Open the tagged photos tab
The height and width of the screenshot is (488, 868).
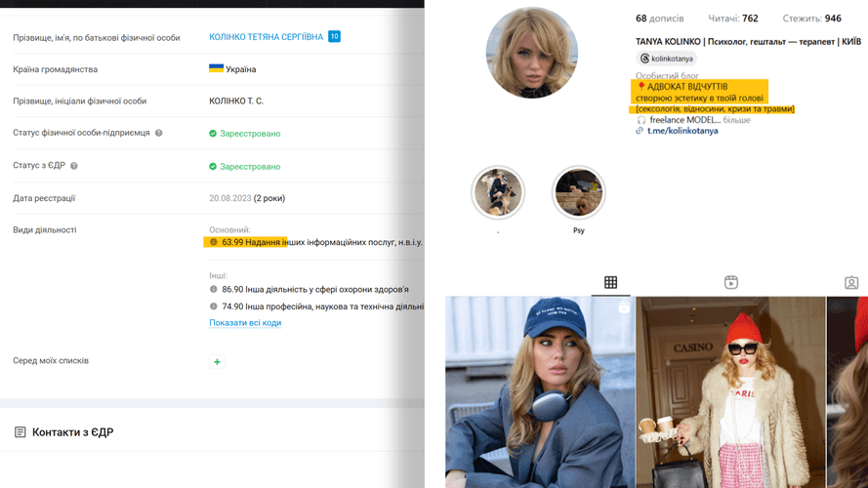click(x=850, y=283)
